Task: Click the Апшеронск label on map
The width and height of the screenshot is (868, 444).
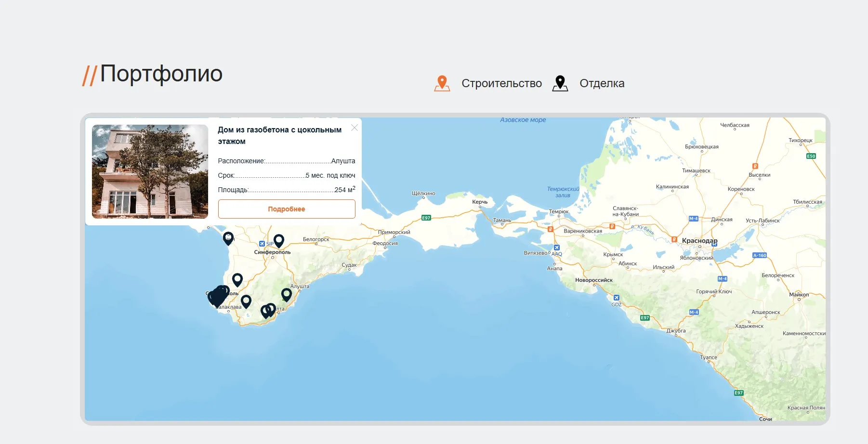Action: (766, 312)
